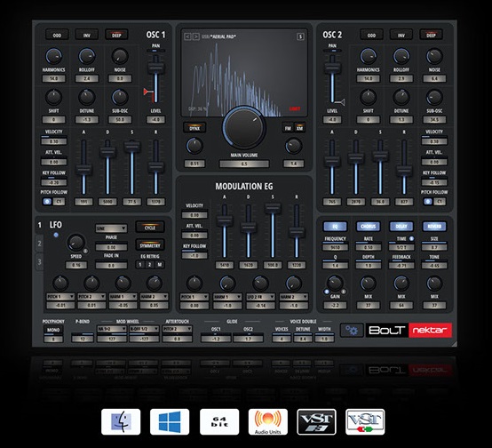The height and width of the screenshot is (448, 492).
Task: Click the Reverb Mix knob
Action: tap(434, 284)
